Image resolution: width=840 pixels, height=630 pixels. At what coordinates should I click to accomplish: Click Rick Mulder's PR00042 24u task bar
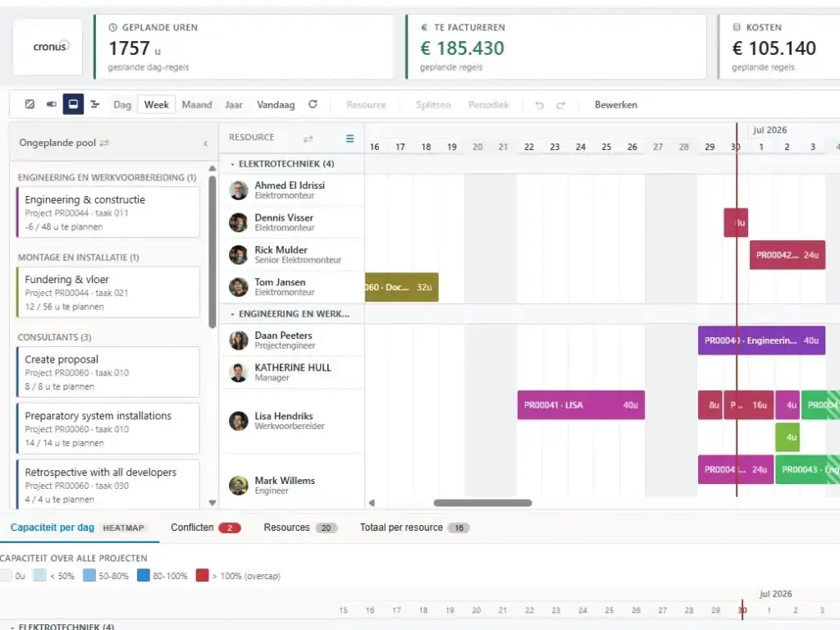787,255
